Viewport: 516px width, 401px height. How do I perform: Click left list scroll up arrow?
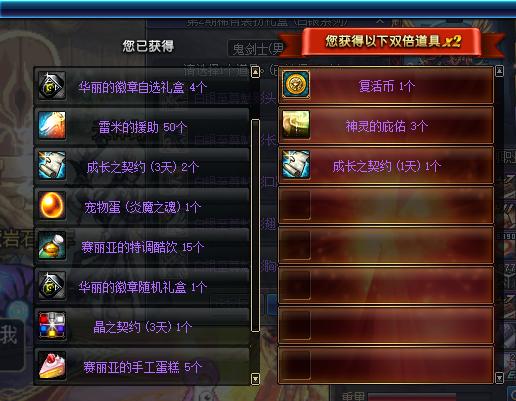(x=255, y=72)
